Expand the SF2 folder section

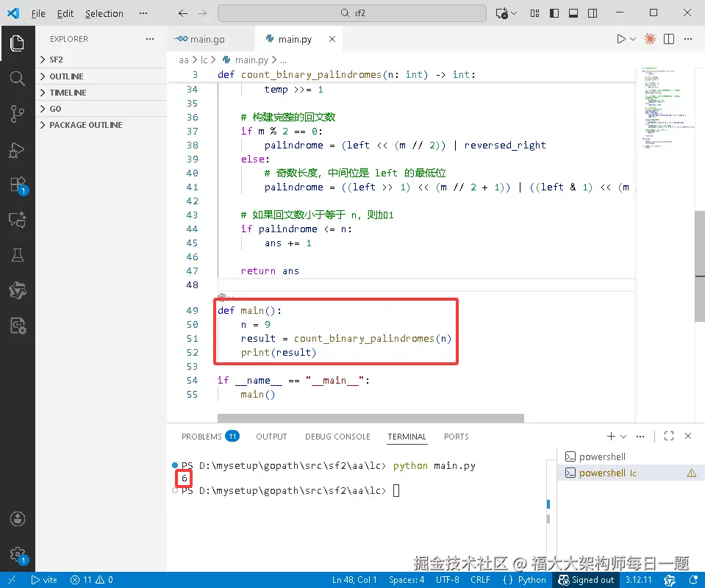pyautogui.click(x=101, y=60)
